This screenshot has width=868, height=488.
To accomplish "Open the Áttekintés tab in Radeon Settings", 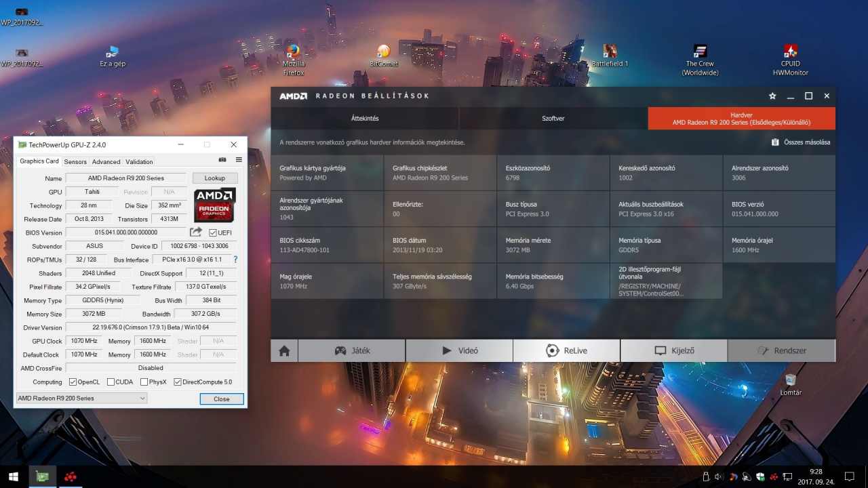I will pos(365,119).
